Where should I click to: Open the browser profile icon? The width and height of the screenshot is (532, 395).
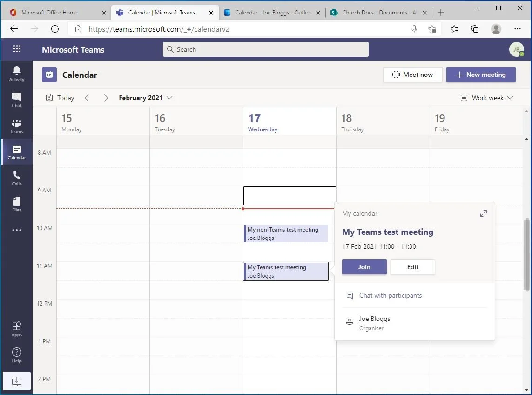tap(496, 29)
